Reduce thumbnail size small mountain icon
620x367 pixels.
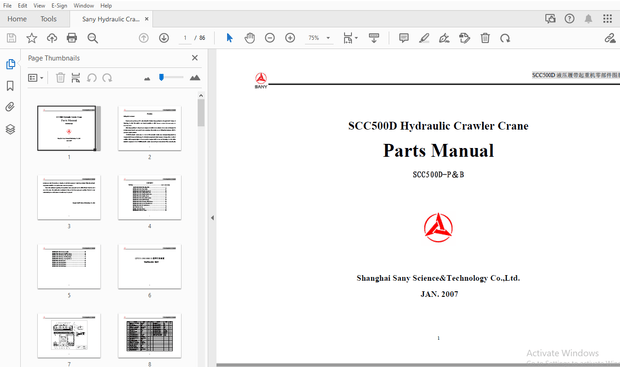147,79
